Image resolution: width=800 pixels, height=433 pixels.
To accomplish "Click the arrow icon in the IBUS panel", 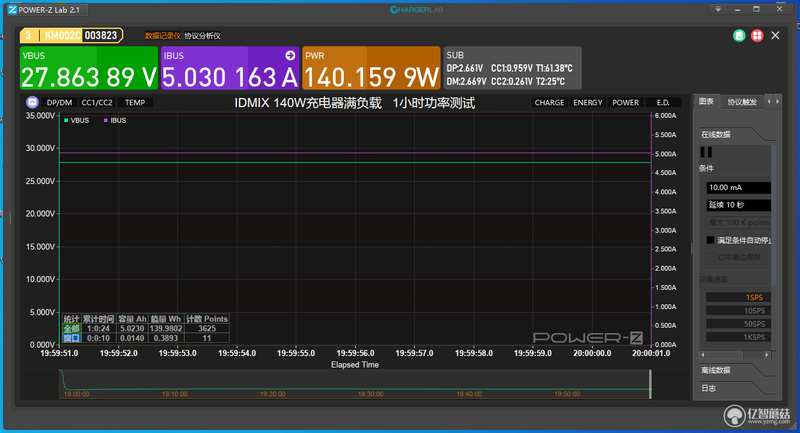I will [x=290, y=55].
